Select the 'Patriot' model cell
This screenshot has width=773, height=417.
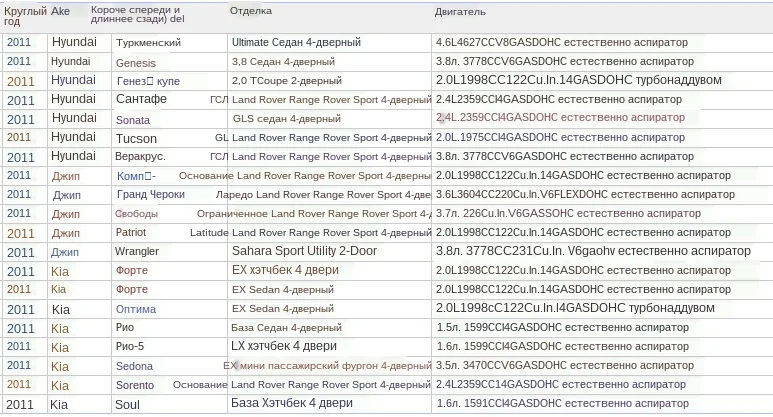coord(131,232)
